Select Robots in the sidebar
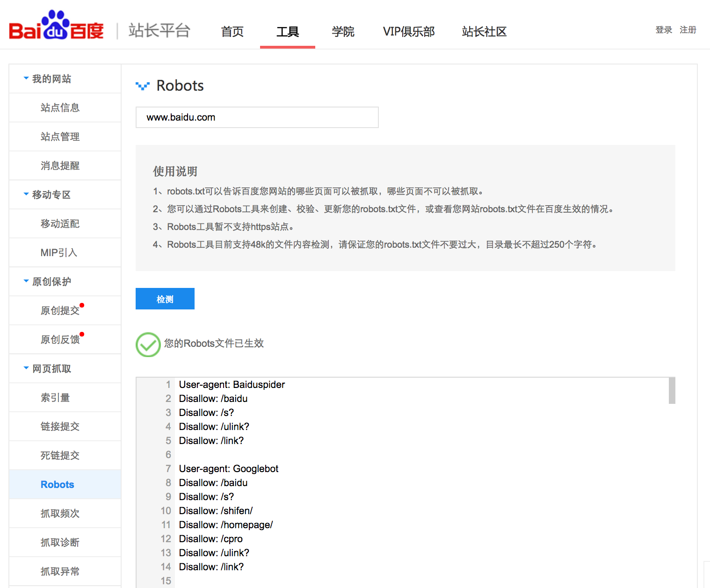Image resolution: width=710 pixels, height=588 pixels. (x=65, y=484)
